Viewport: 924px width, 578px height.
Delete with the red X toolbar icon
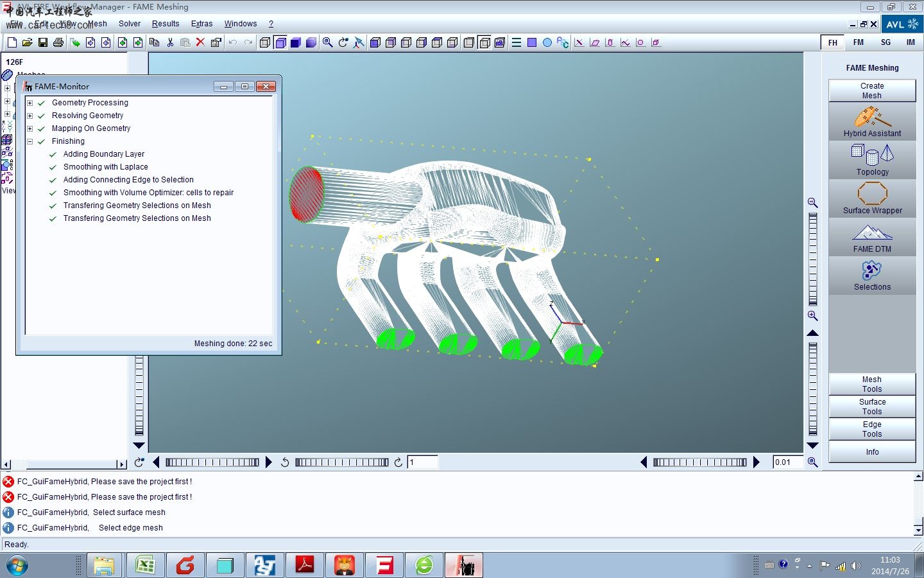coord(200,42)
